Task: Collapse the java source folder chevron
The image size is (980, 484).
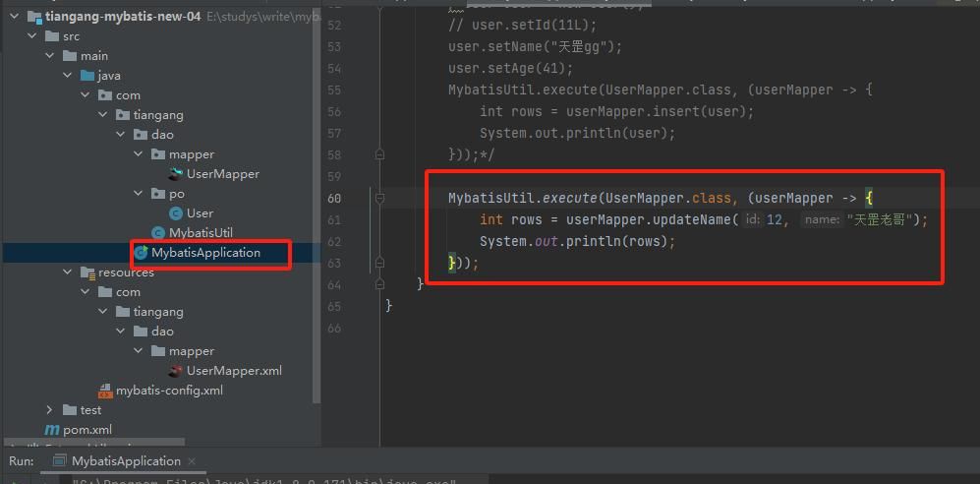Action: point(67,76)
